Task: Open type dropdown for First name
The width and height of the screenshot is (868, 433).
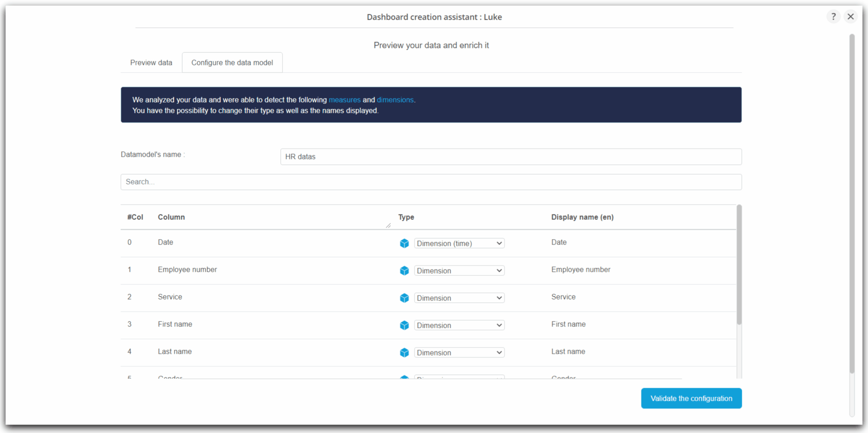Action: [459, 325]
